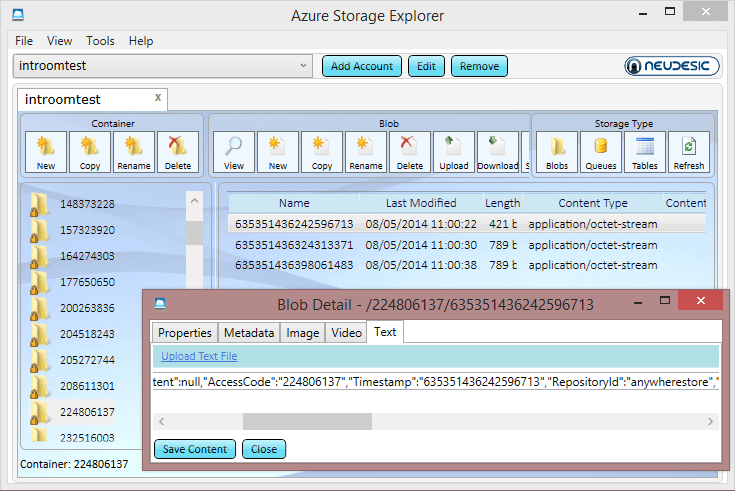Click the Add Account button
Screen dimensions: 735x491
tap(362, 66)
